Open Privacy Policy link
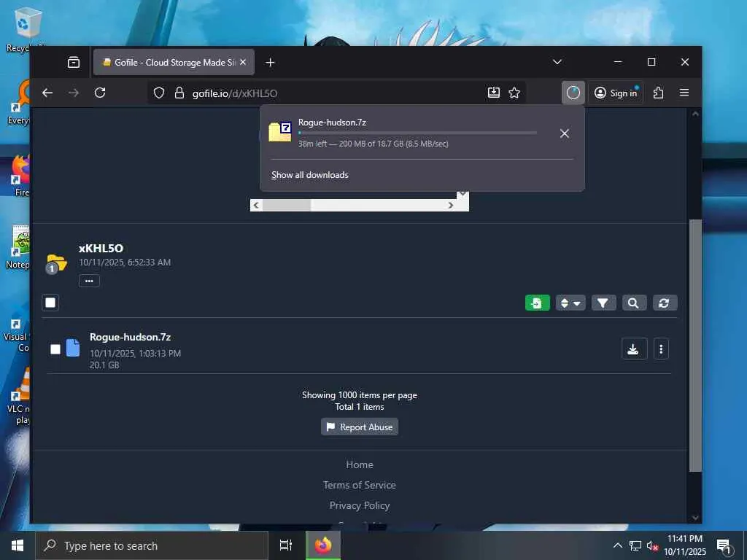The width and height of the screenshot is (747, 560). [360, 506]
